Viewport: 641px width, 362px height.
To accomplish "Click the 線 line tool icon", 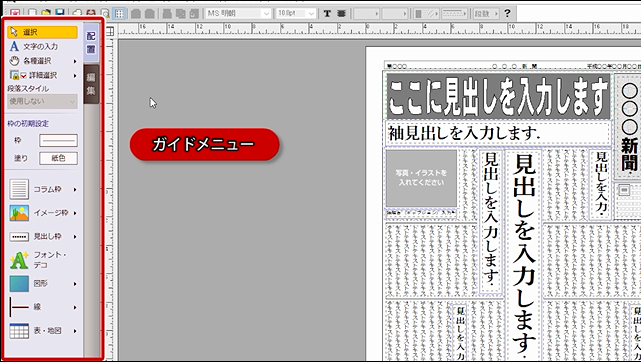I will click(19, 307).
